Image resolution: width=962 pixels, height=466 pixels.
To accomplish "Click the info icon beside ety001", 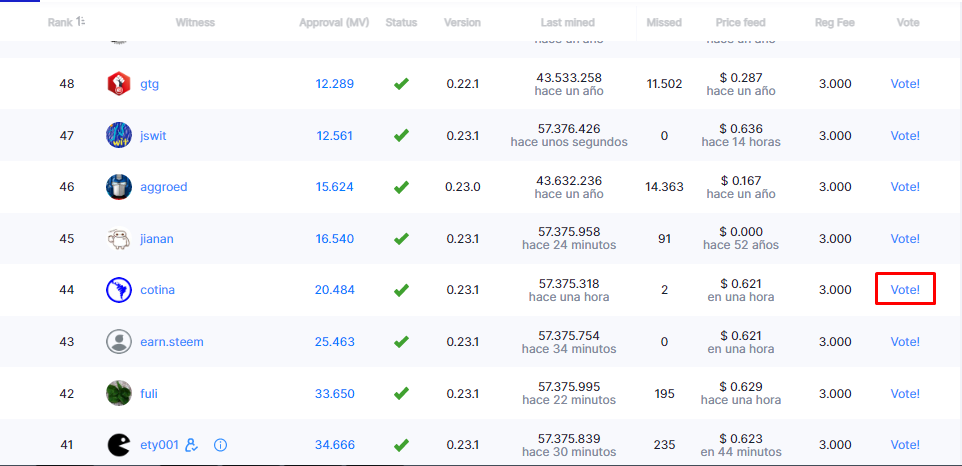I will [x=221, y=445].
